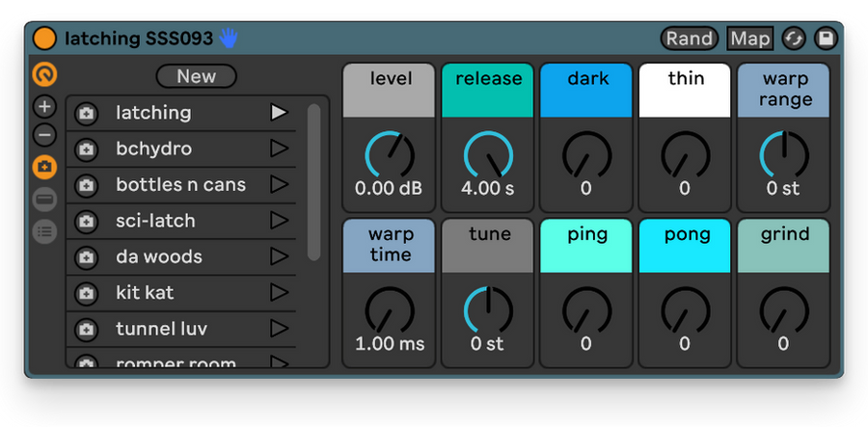The image size is (868, 427).
Task: Click the warp range macro knob
Action: [x=783, y=155]
